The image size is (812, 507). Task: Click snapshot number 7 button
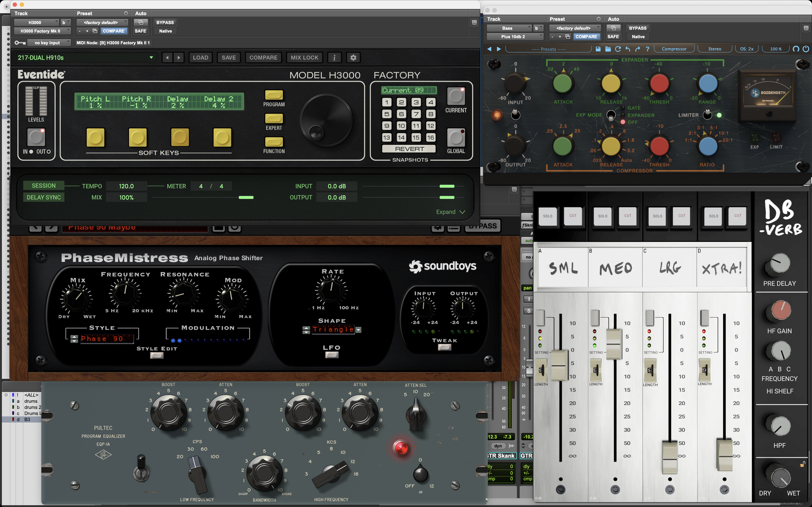click(416, 114)
